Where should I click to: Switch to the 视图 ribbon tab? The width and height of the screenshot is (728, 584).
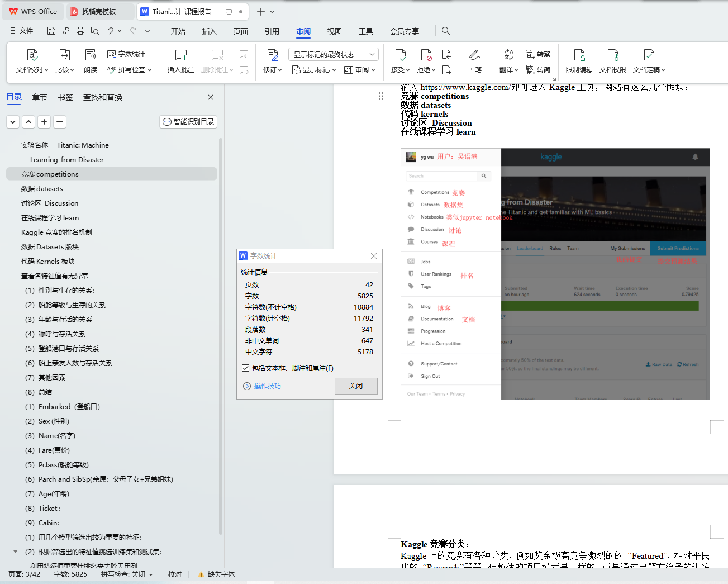[335, 31]
